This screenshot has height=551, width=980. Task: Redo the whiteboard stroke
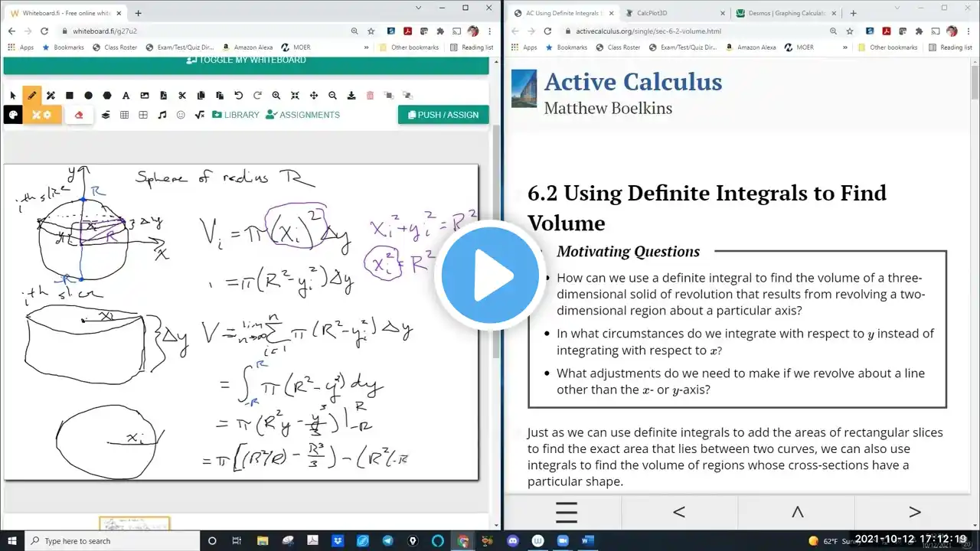pyautogui.click(x=257, y=96)
